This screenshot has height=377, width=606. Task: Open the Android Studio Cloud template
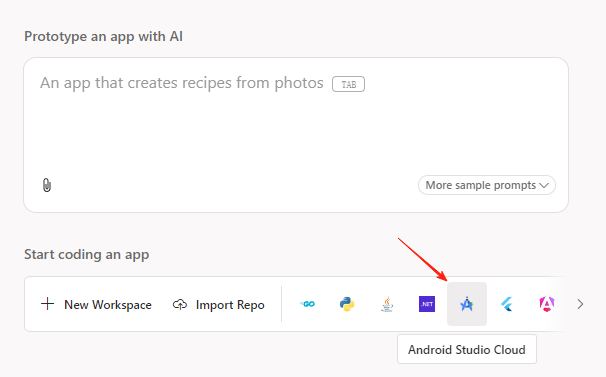coord(467,304)
